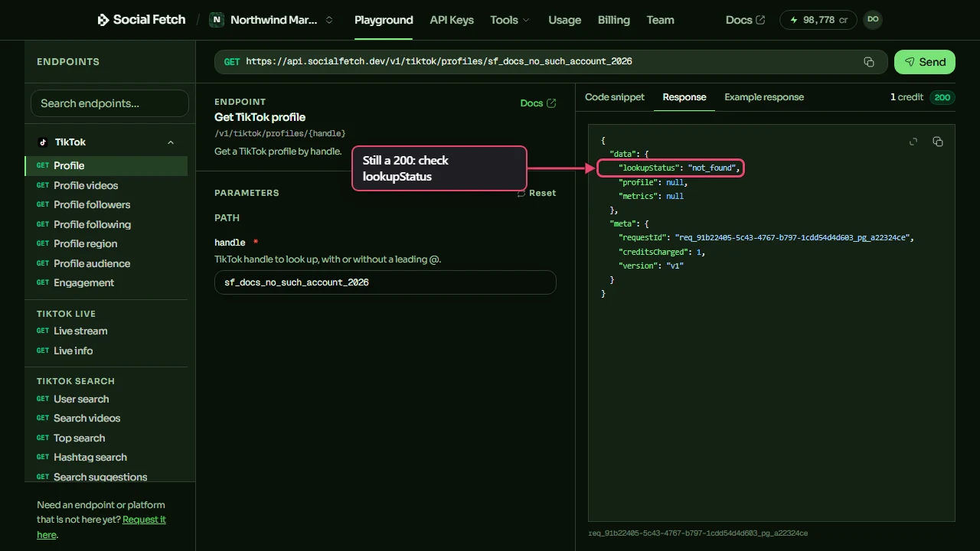Select the Live stream endpoint
980x551 pixels.
pyautogui.click(x=106, y=331)
